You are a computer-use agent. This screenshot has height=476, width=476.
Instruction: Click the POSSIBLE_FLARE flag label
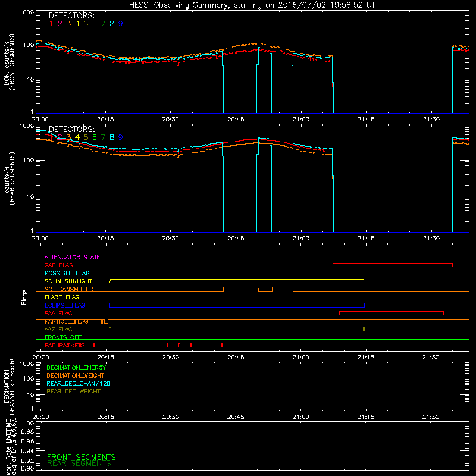68,273
